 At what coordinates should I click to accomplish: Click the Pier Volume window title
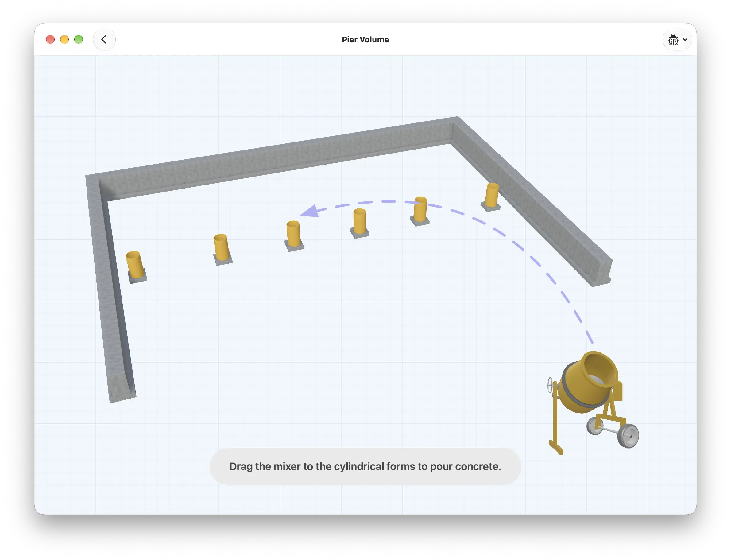click(365, 39)
